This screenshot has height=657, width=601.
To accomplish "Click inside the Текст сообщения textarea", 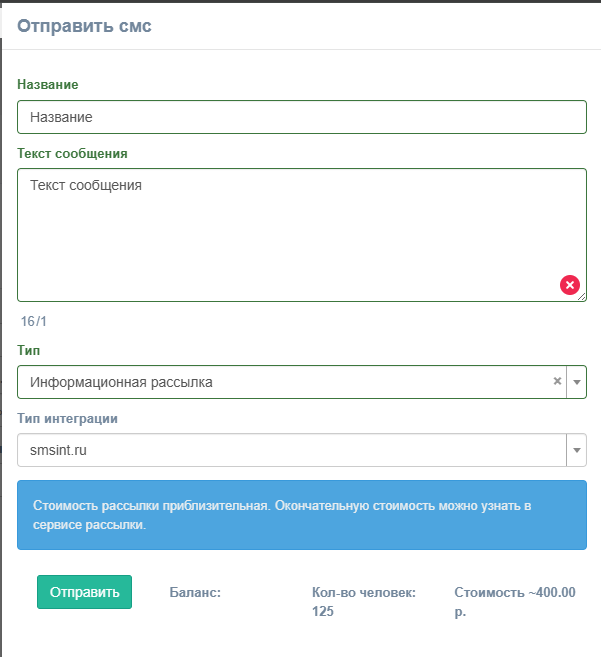I will pyautogui.click(x=302, y=235).
